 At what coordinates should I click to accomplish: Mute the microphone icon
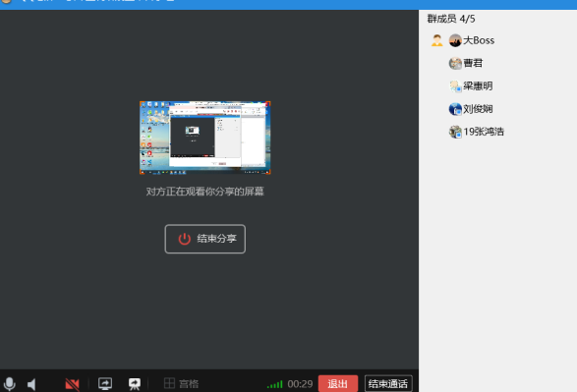point(9,384)
